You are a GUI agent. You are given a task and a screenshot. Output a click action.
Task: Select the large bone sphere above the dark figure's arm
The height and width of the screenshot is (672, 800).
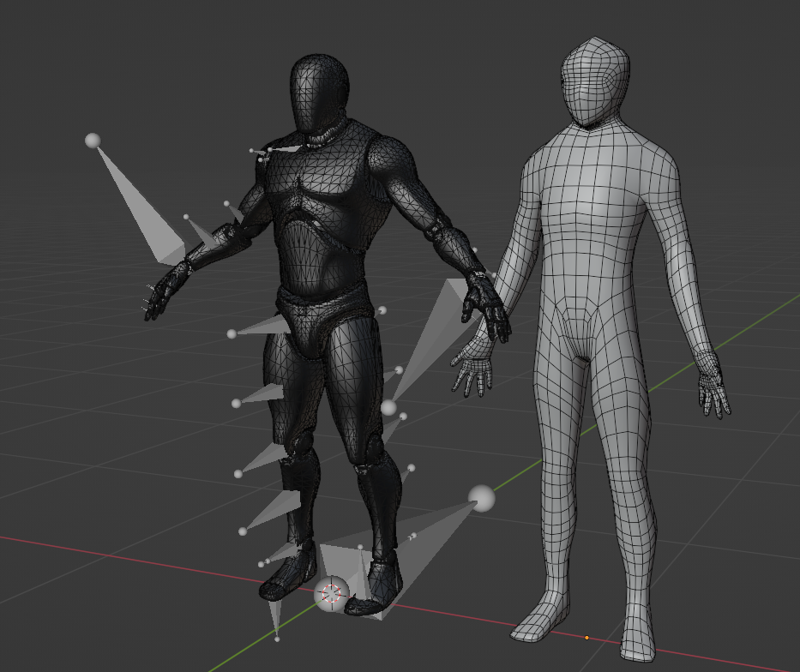click(x=93, y=141)
